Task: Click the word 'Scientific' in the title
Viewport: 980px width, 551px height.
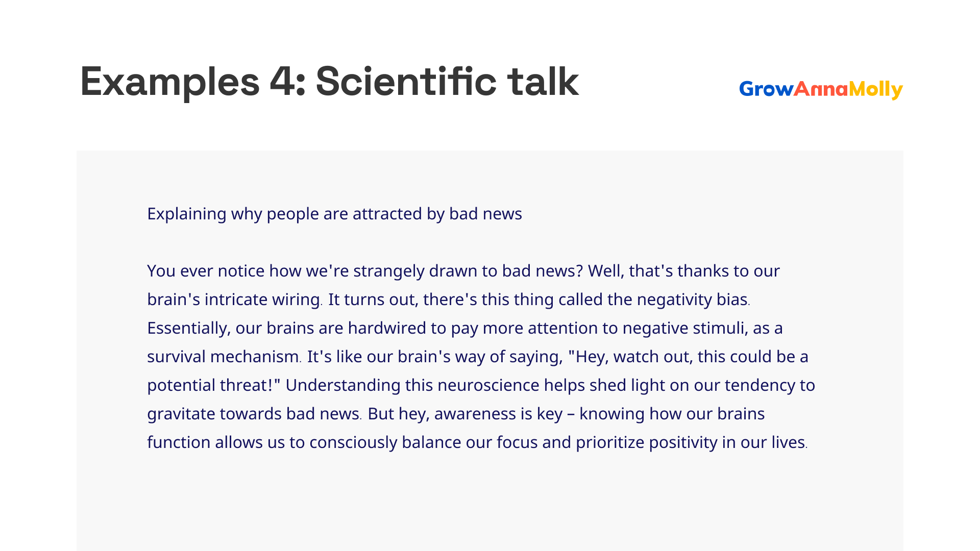Action: [406, 81]
